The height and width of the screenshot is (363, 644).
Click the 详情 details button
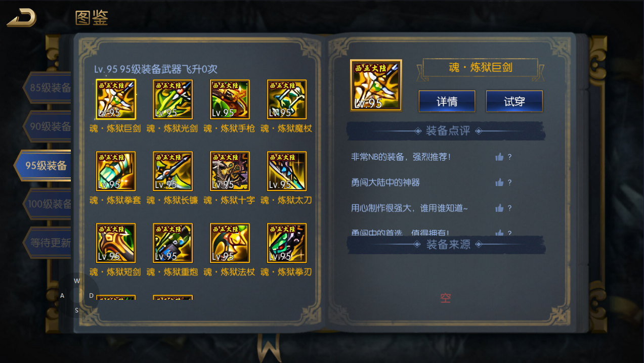447,101
